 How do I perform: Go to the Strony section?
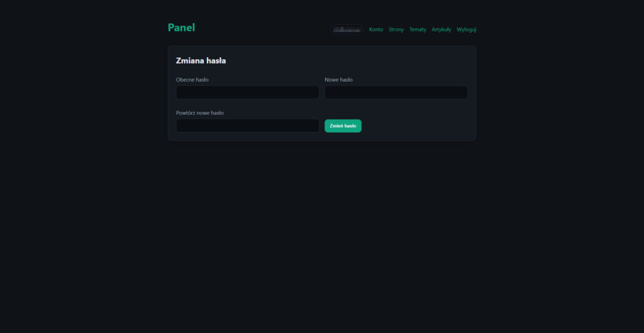point(396,30)
